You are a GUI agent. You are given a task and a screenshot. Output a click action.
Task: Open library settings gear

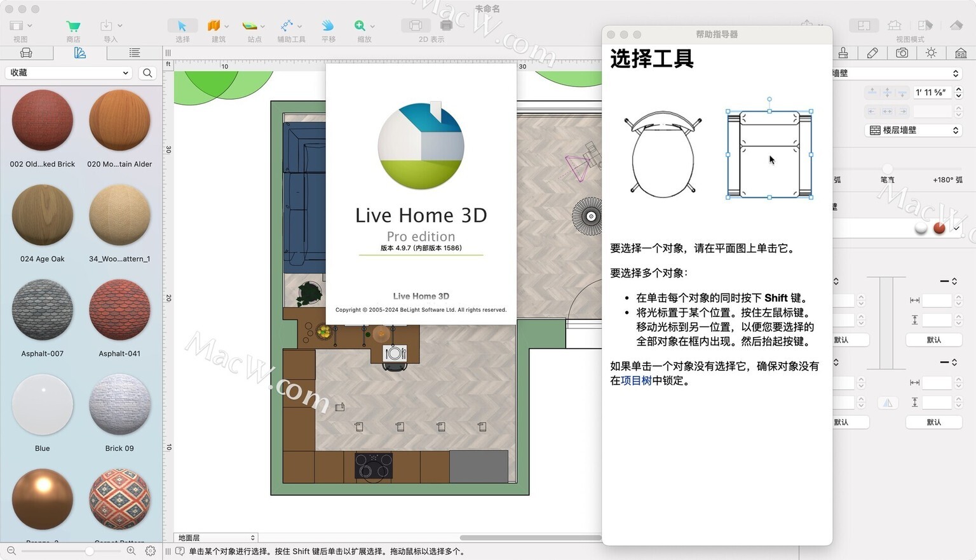tap(151, 551)
